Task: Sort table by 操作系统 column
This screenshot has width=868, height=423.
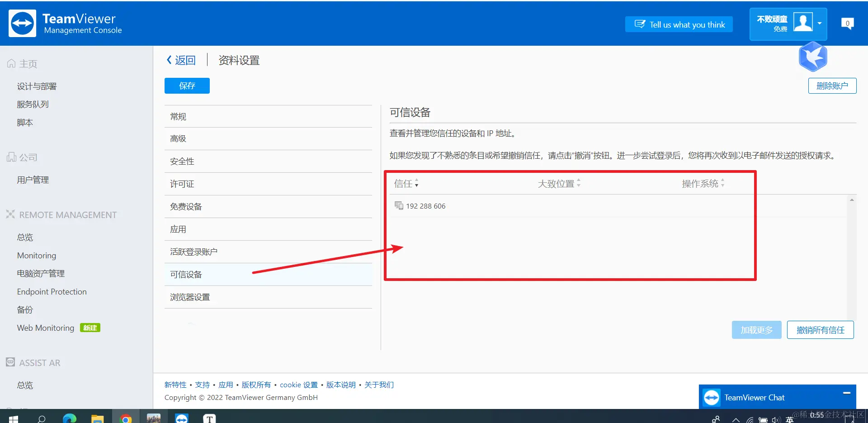Action: (x=703, y=183)
